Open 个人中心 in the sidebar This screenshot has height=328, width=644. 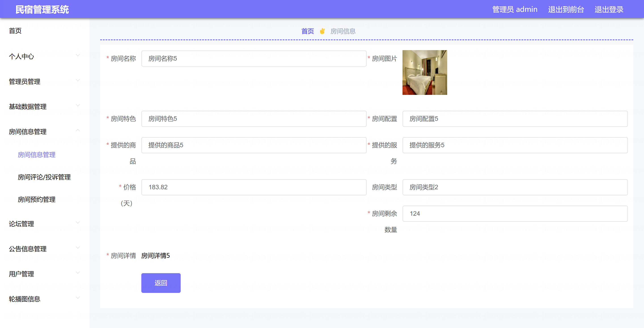(21, 57)
